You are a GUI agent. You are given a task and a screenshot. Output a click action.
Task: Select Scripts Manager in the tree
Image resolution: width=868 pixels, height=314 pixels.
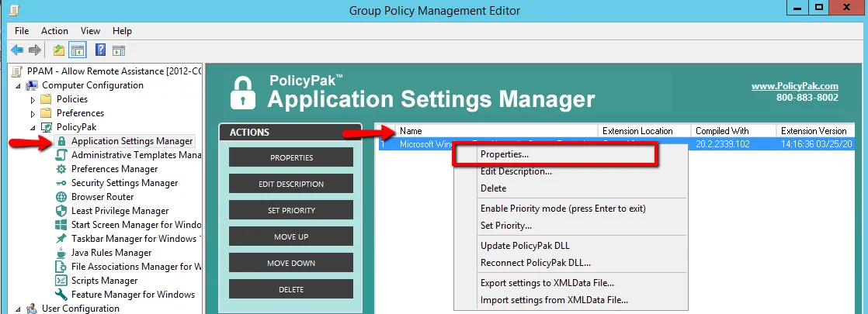click(x=104, y=281)
